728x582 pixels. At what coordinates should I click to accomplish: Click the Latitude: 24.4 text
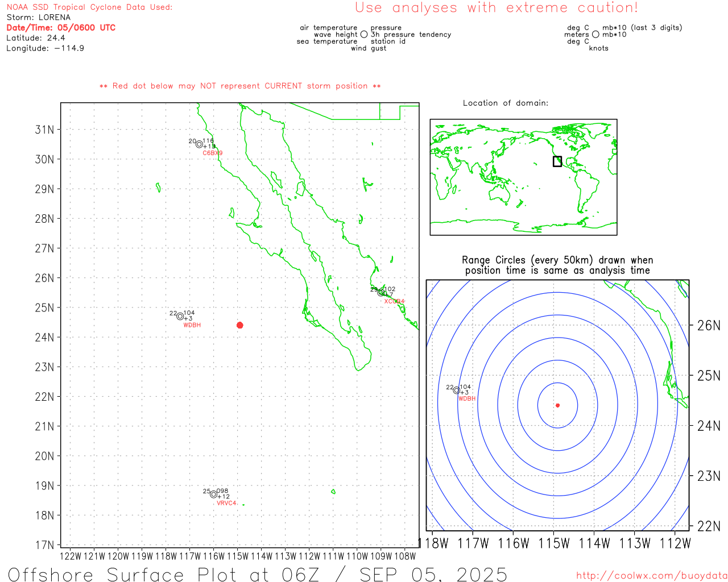[36, 38]
